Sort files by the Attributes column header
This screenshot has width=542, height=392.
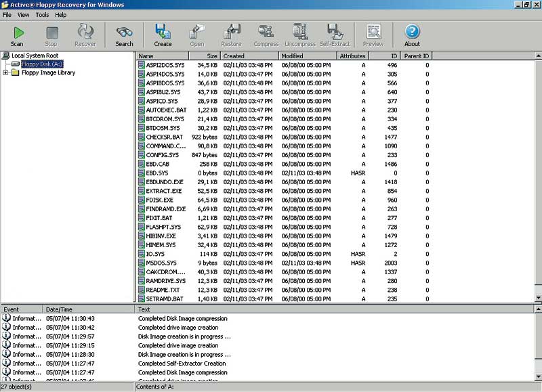tap(352, 56)
